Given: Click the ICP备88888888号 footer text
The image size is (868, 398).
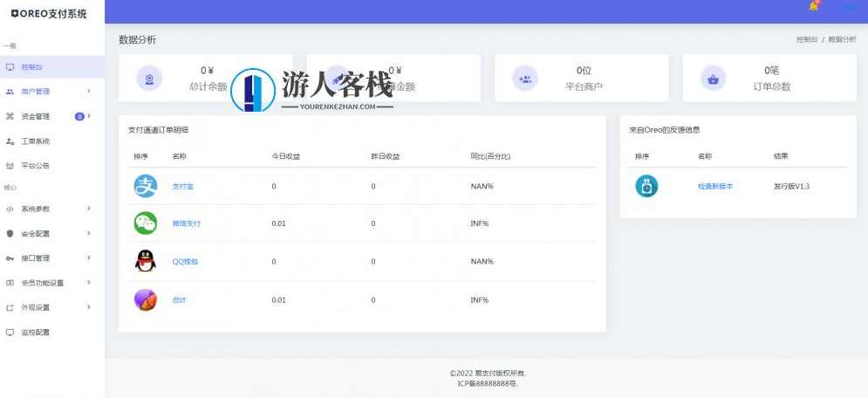Looking at the screenshot, I should tap(488, 383).
